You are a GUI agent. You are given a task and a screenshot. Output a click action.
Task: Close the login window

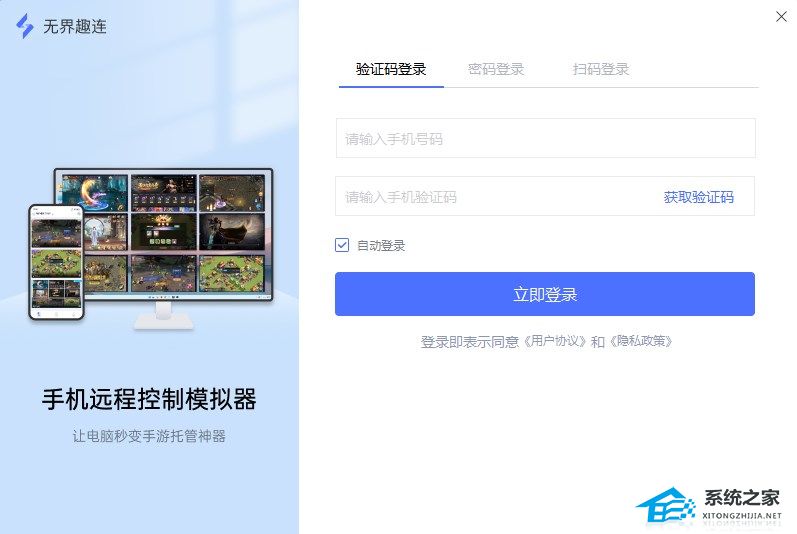click(x=781, y=17)
